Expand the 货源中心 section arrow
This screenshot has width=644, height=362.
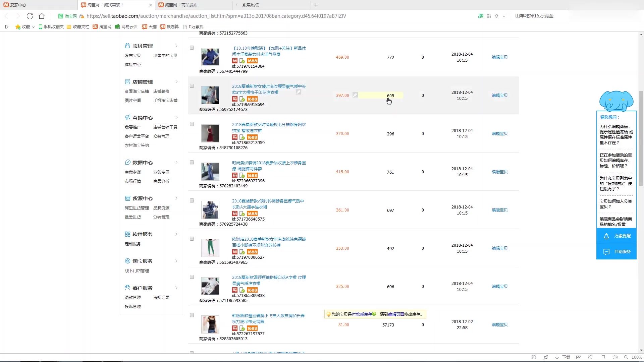coord(176,198)
